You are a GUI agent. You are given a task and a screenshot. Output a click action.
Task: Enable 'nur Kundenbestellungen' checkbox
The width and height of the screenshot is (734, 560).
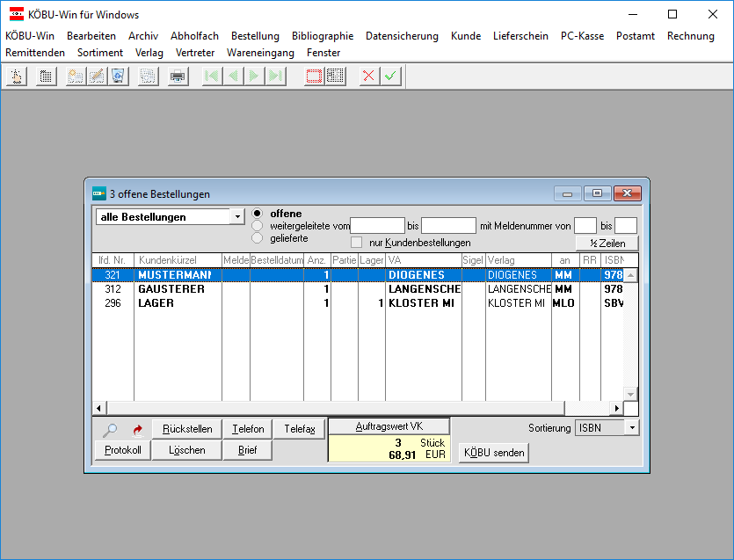pyautogui.click(x=357, y=242)
